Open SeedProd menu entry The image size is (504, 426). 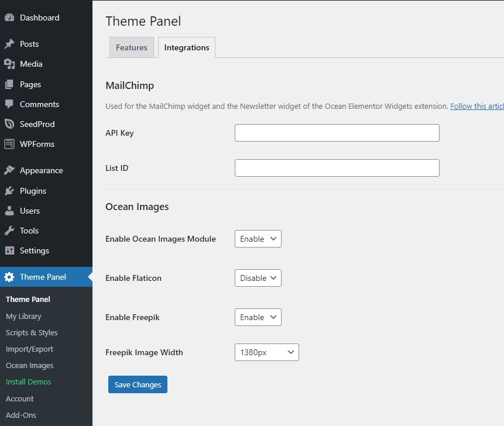37,124
